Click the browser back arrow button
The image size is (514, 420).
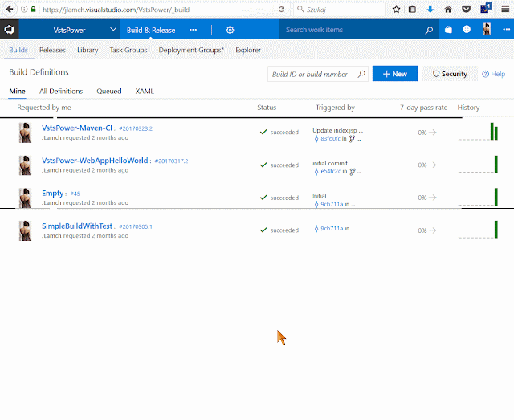pyautogui.click(x=10, y=9)
